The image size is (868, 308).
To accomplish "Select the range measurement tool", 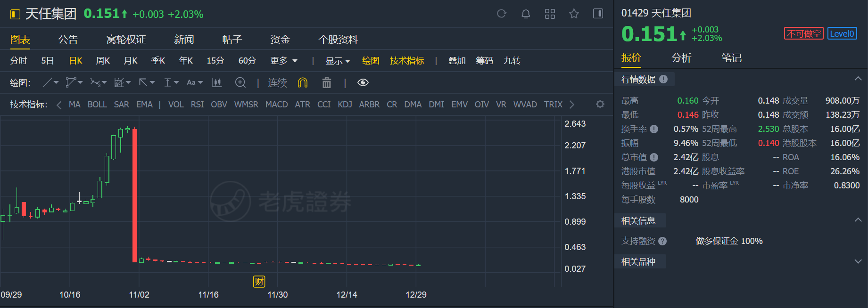I will [x=167, y=83].
